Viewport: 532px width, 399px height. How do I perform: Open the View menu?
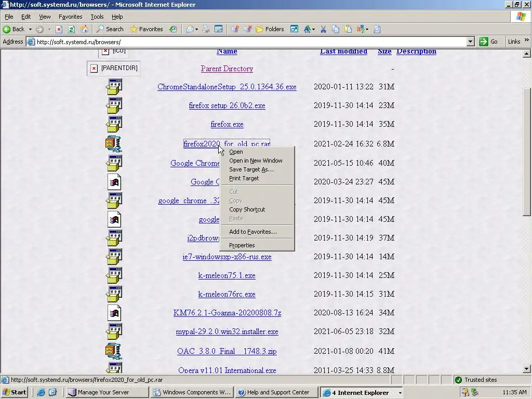click(45, 17)
